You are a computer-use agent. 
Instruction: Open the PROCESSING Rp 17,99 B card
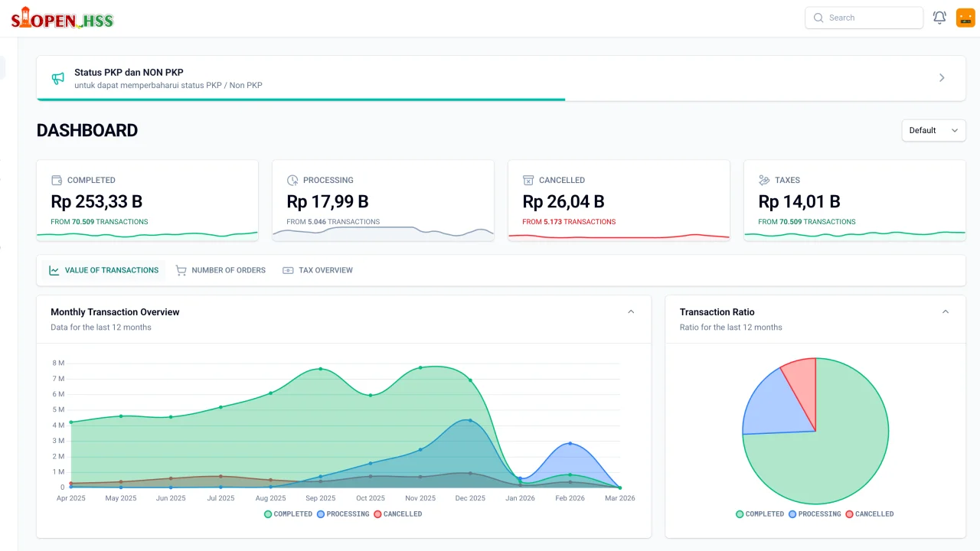(x=383, y=201)
